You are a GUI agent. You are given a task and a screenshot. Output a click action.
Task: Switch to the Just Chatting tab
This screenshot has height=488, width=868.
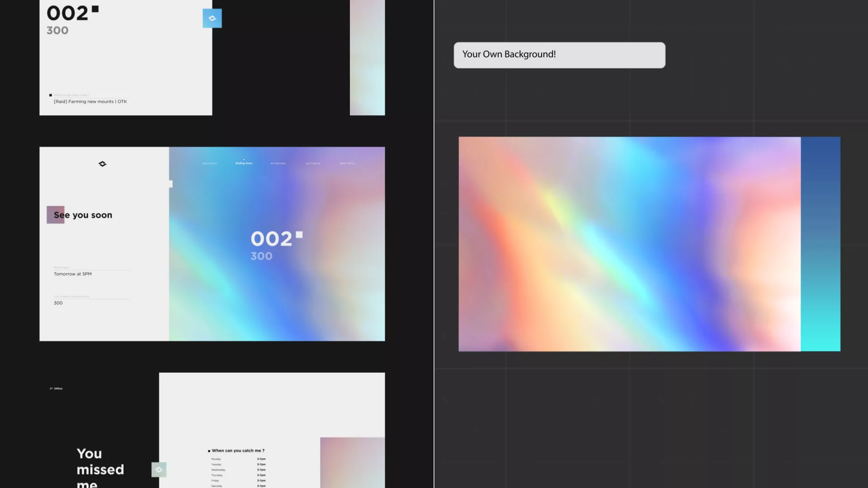(x=312, y=163)
